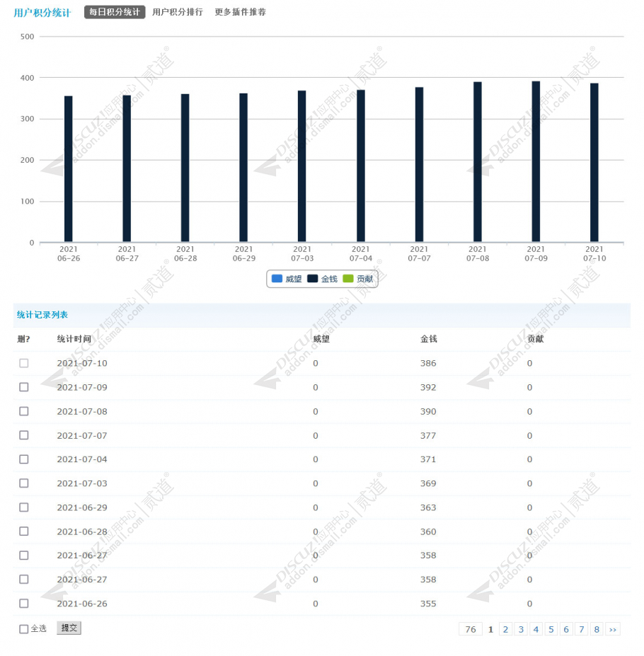Screen dimensions: 644x656
Task: Go to page 8 of records
Action: point(597,629)
